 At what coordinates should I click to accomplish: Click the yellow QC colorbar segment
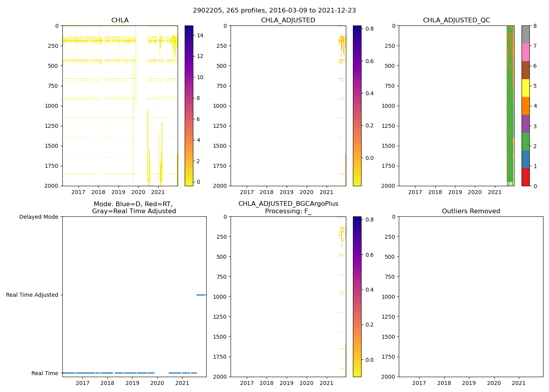click(525, 88)
